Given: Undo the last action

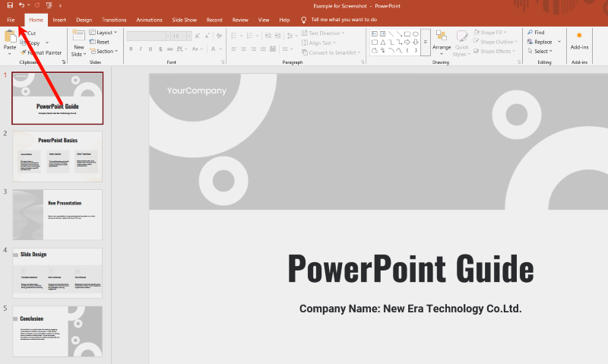Looking at the screenshot, I should 22,5.
